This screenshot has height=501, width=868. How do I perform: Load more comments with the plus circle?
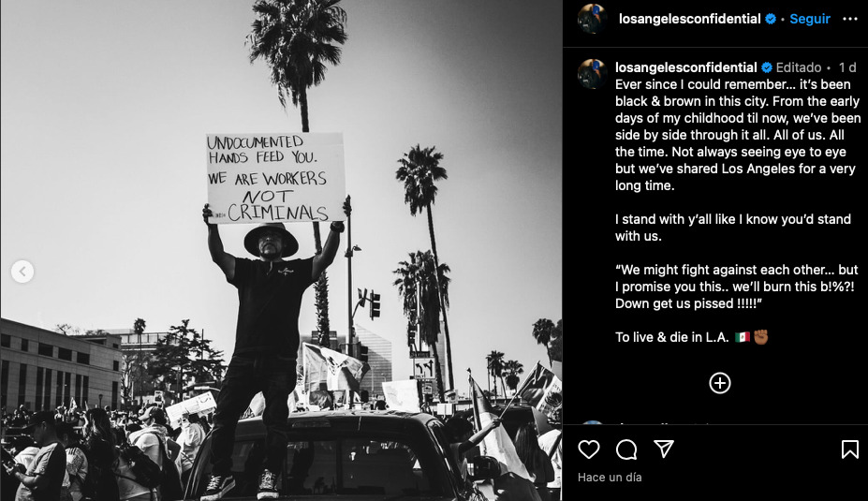tap(720, 383)
